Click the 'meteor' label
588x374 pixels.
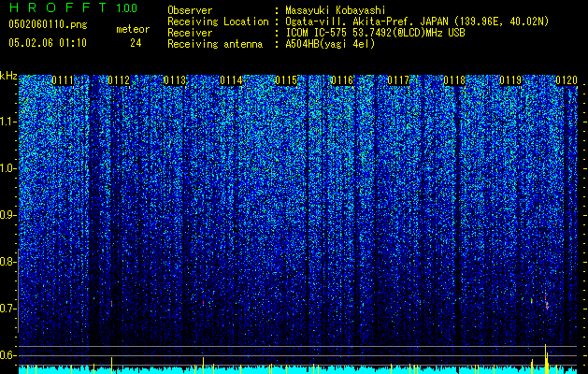pos(133,29)
